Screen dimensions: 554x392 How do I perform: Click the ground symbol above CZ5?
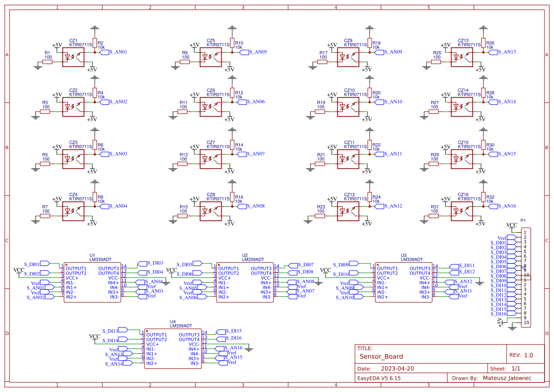tap(232, 28)
